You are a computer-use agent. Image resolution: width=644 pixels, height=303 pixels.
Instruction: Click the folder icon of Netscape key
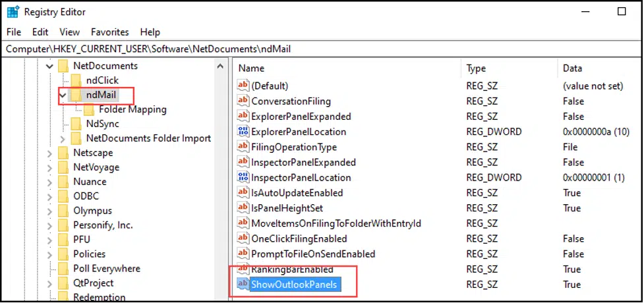pyautogui.click(x=63, y=153)
